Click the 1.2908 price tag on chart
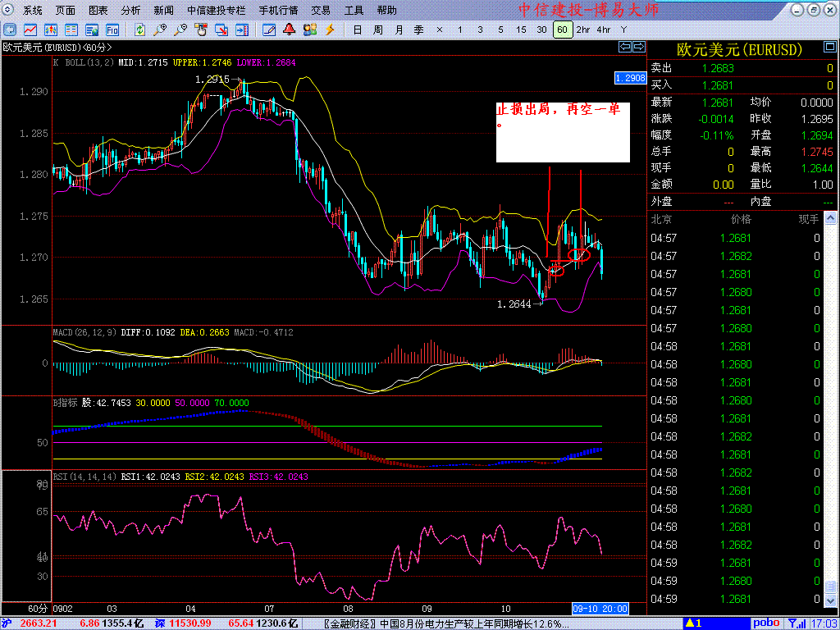The width and height of the screenshot is (840, 630). (631, 78)
